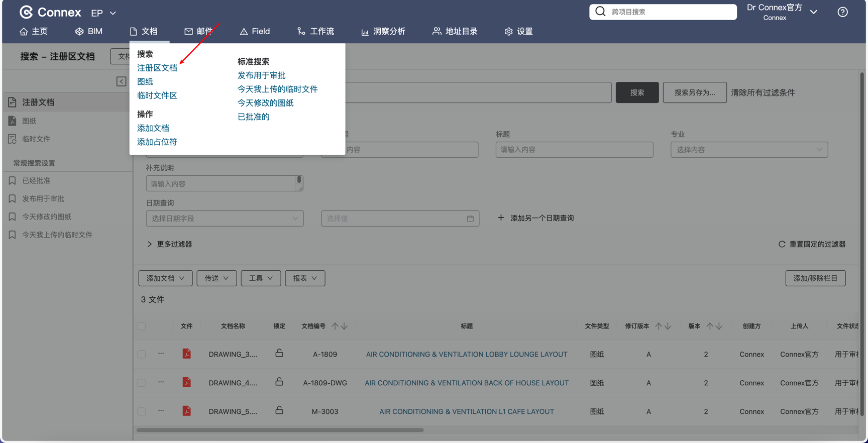Sort document number column ascending
868x443 pixels.
[335, 326]
